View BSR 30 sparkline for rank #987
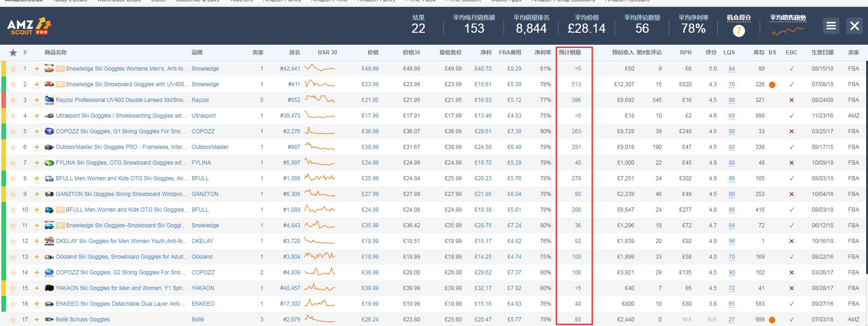Viewport: 868px width, 326px height. [x=320, y=147]
